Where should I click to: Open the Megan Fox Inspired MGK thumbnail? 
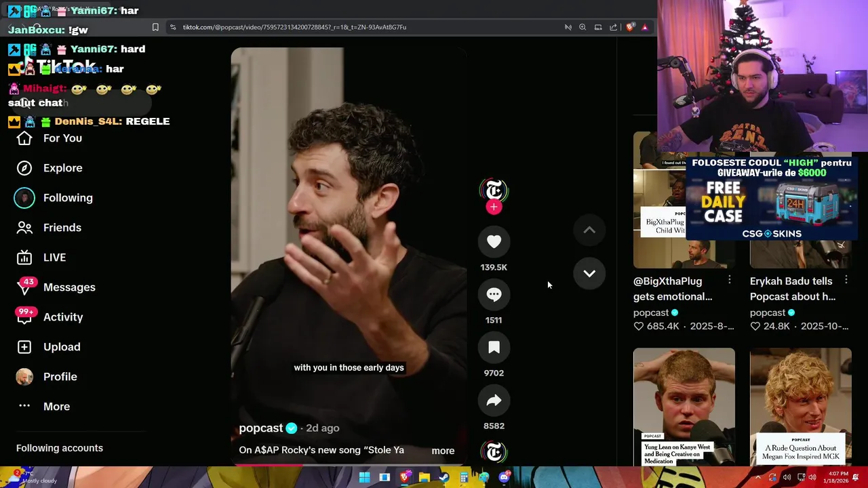click(801, 407)
